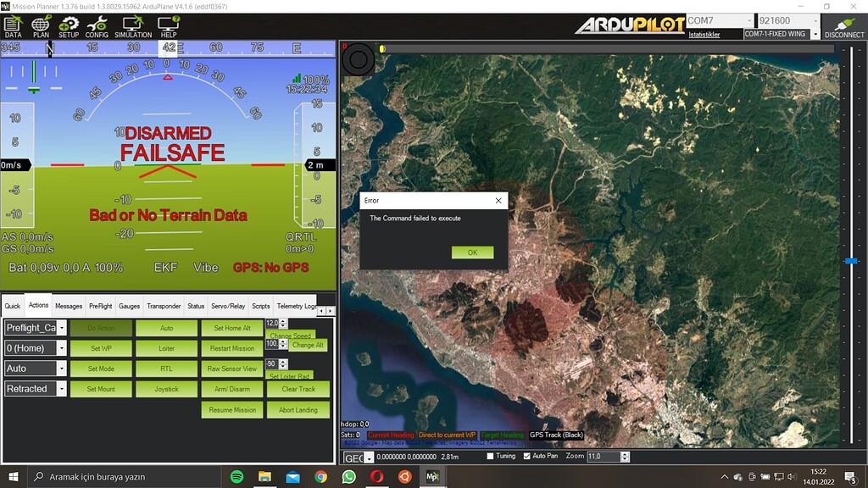Viewport: 868px width, 488px height.
Task: Open Spotify from the Windows taskbar
Action: (x=236, y=477)
